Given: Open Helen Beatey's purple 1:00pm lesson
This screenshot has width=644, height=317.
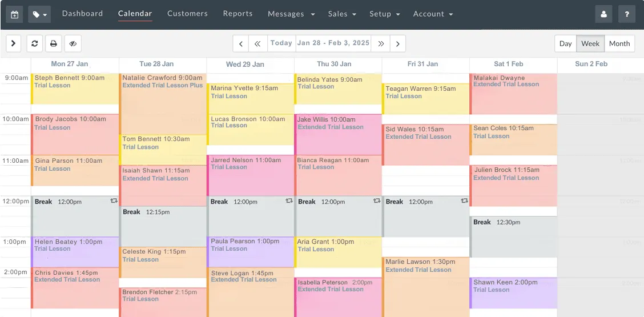Looking at the screenshot, I should click(x=75, y=252).
